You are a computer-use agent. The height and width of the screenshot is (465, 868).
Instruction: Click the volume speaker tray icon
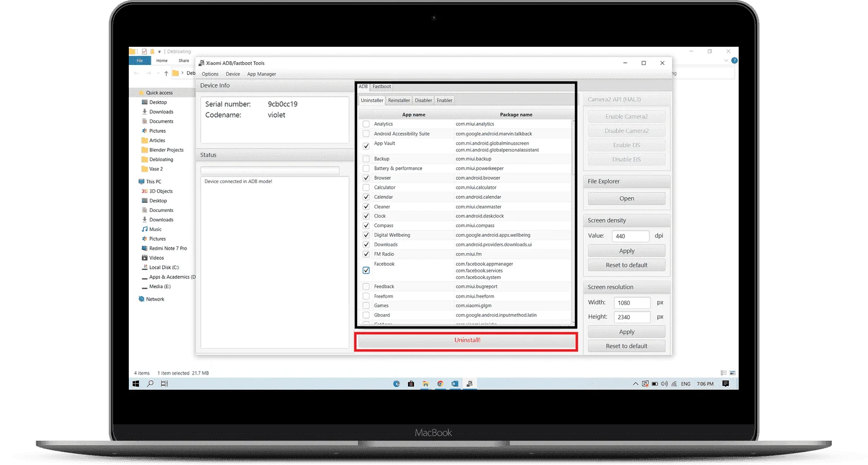click(664, 384)
